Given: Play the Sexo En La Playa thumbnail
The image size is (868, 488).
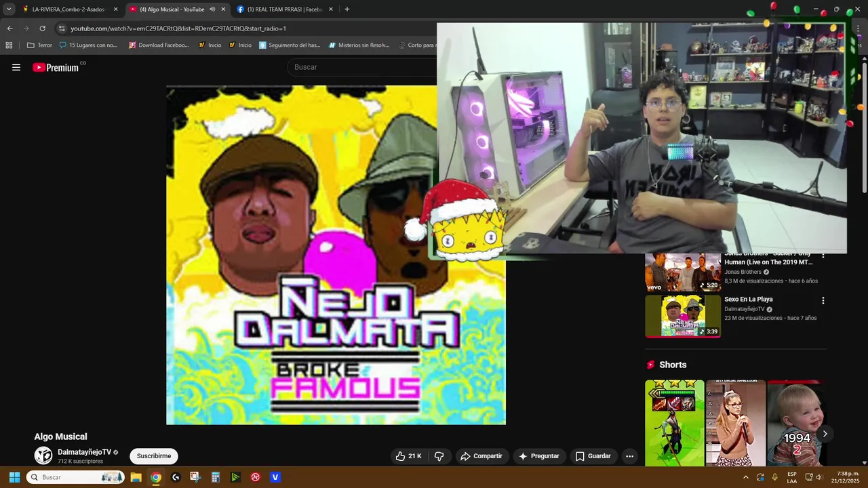Looking at the screenshot, I should pyautogui.click(x=683, y=316).
